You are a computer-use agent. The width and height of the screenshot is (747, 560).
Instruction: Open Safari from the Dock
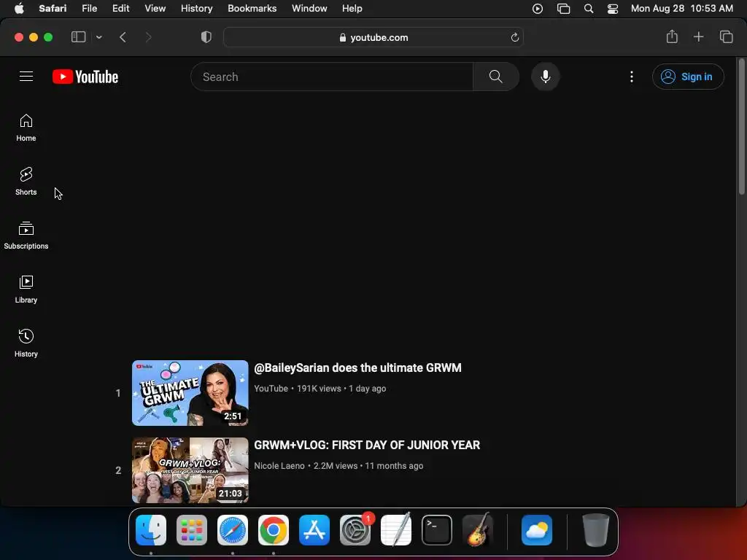point(233,530)
